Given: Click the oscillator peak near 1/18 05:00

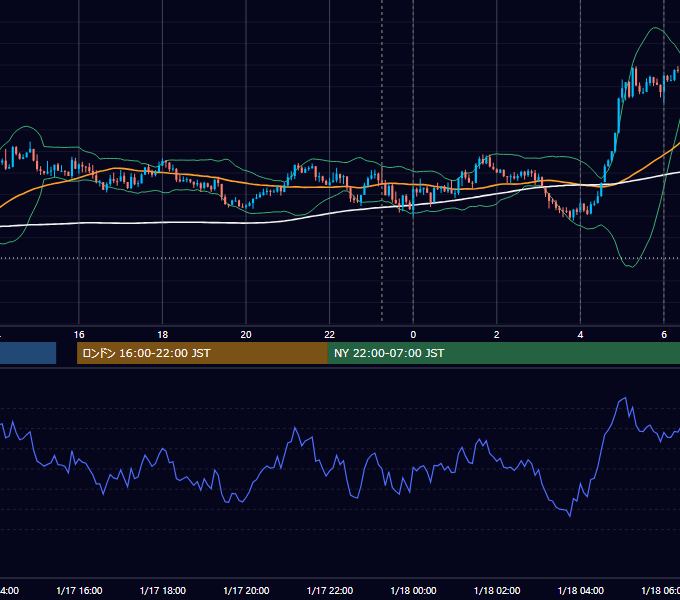Looking at the screenshot, I should point(625,398).
